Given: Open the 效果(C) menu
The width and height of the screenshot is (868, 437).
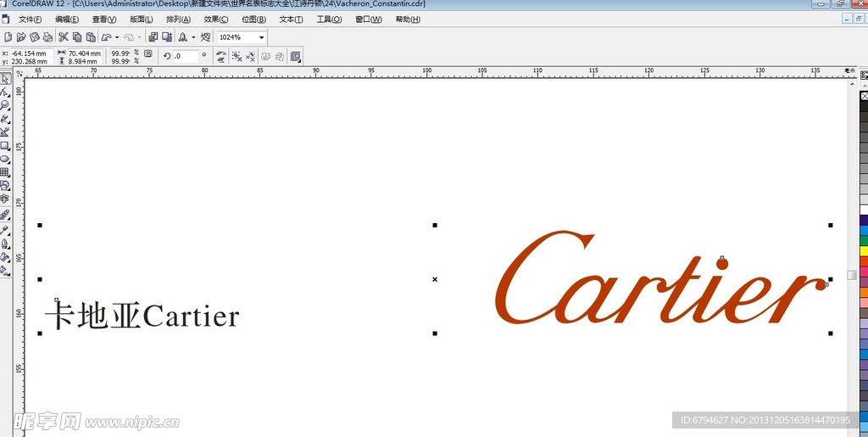Looking at the screenshot, I should click(215, 19).
